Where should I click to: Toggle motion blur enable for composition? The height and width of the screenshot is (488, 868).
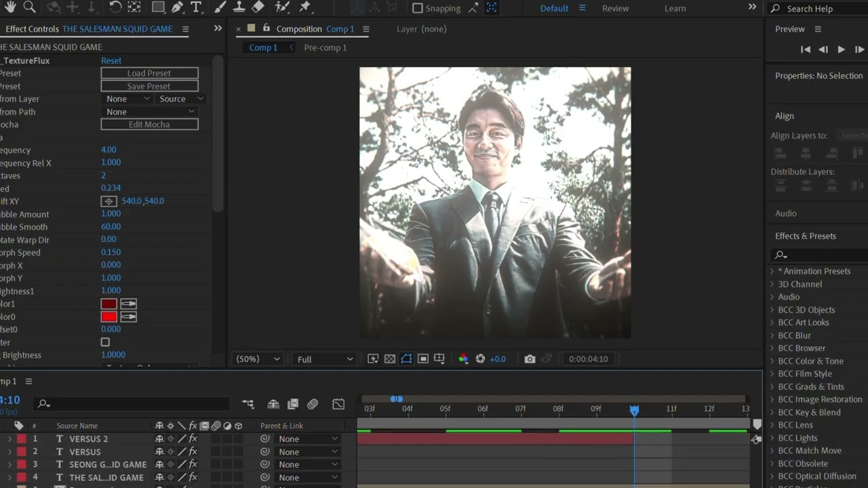(x=313, y=404)
